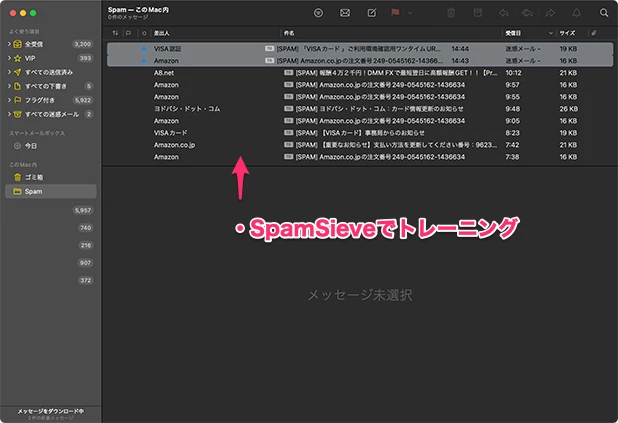Toggle unread dot on VISA認証 message
Image resolution: width=618 pixels, height=423 pixels.
click(x=144, y=48)
